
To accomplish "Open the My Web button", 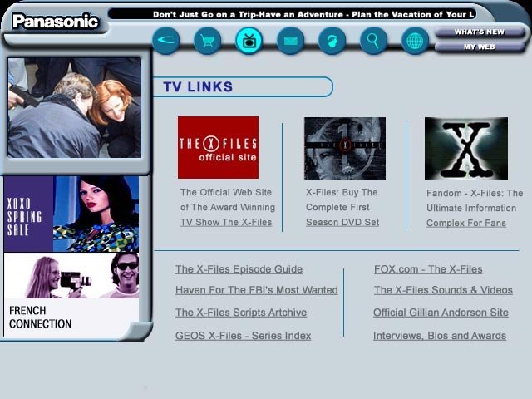I will pos(480,47).
